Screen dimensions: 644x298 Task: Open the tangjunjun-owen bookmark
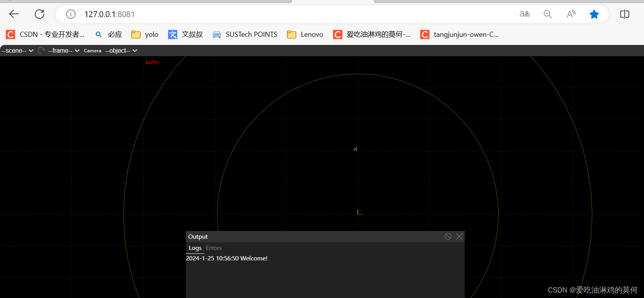[x=460, y=34]
